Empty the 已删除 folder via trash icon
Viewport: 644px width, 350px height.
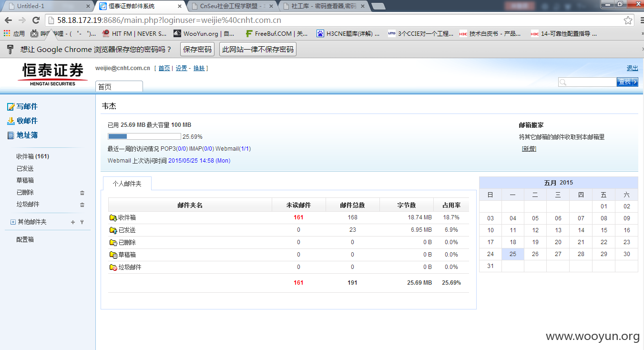(x=82, y=193)
